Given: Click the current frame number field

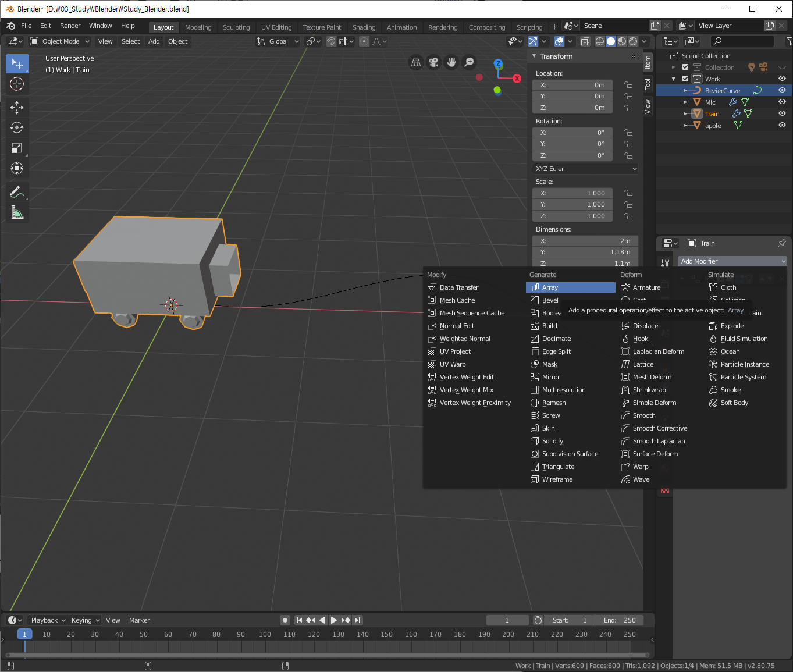Looking at the screenshot, I should point(507,620).
